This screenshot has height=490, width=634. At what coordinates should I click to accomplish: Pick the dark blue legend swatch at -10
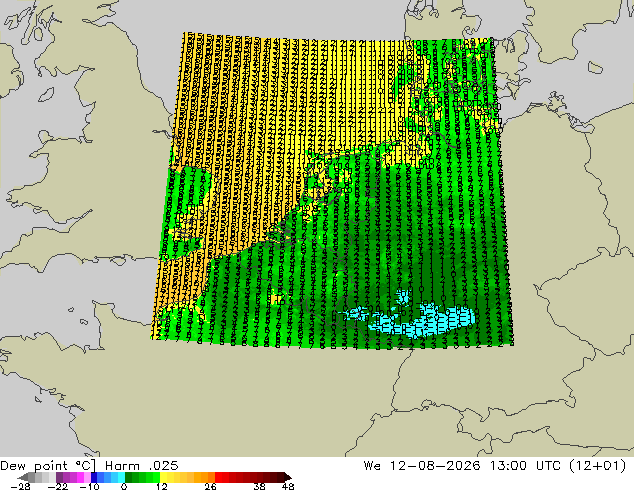click(x=94, y=477)
